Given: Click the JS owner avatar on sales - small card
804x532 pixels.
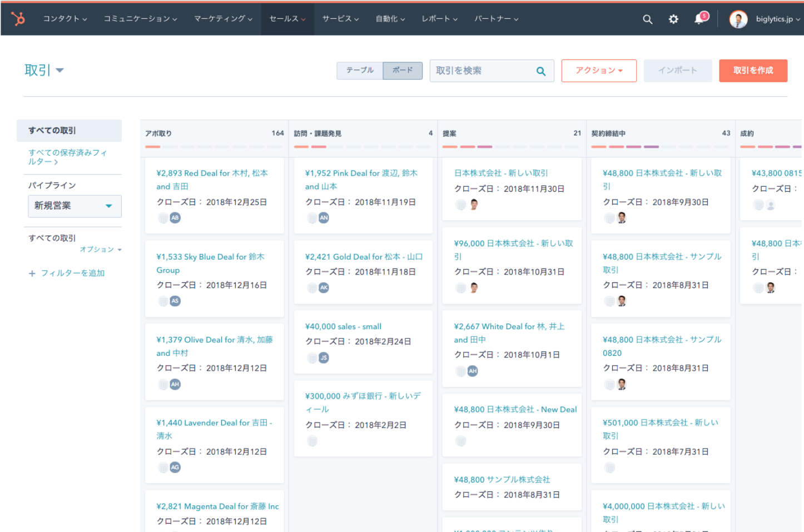Looking at the screenshot, I should click(324, 357).
